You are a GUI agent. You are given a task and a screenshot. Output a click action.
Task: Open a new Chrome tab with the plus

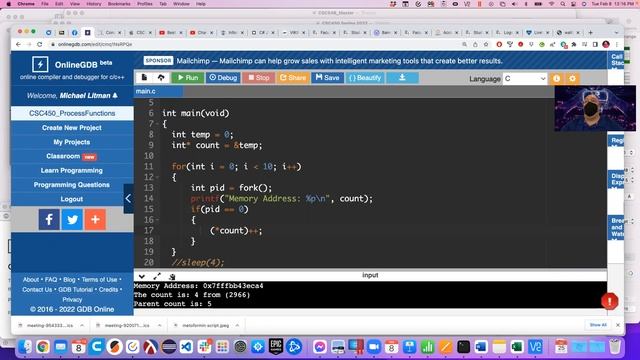[x=590, y=32]
